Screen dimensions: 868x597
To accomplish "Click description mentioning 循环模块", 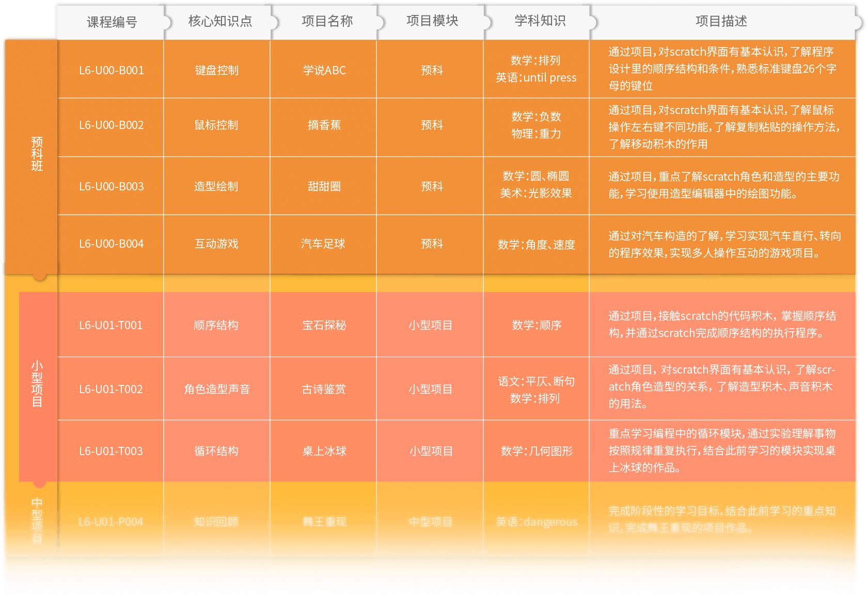I will [x=722, y=450].
